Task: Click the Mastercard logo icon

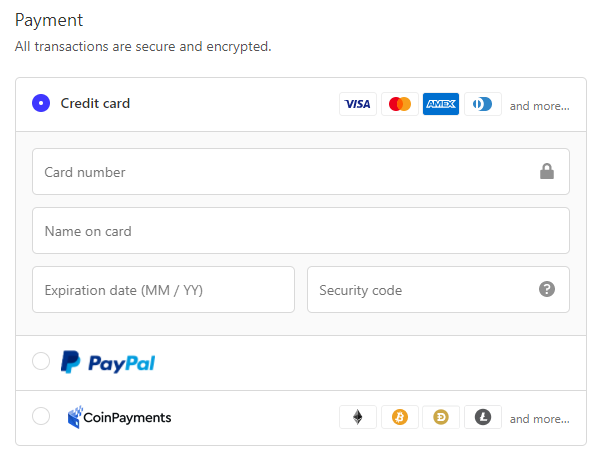Action: pyautogui.click(x=400, y=104)
